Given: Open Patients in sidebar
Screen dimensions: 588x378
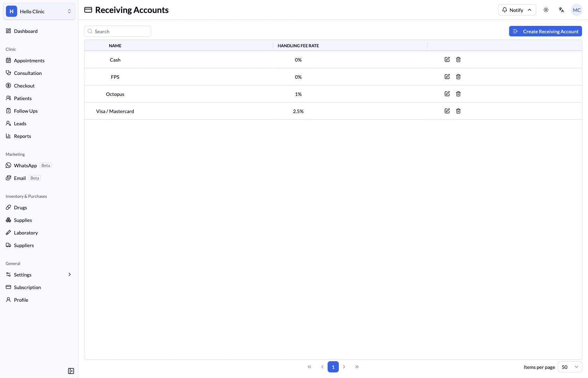Looking at the screenshot, I should tap(39, 98).
